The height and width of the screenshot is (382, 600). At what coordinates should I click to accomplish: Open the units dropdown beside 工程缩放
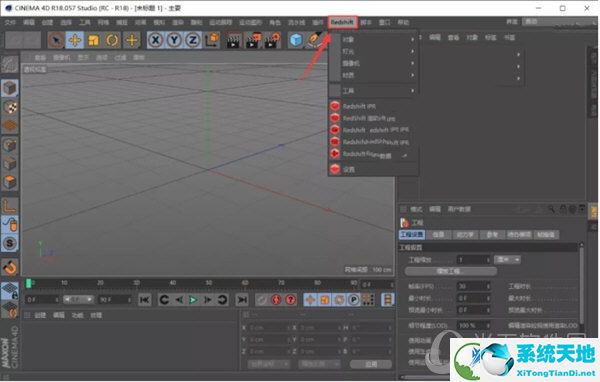508,260
